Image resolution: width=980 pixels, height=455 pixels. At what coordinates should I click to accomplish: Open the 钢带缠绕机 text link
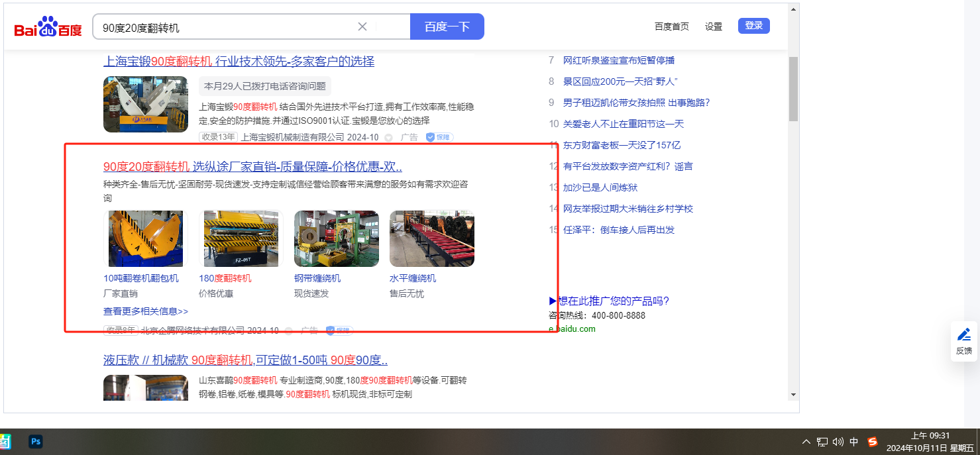[x=317, y=278]
